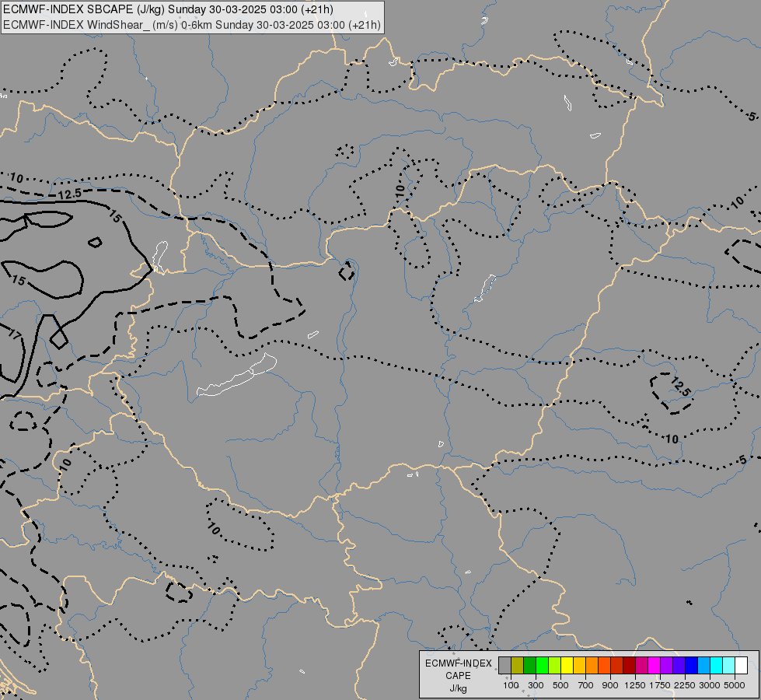Click the WindShear 0-6km title line
761x700 pixels.
pyautogui.click(x=192, y=25)
